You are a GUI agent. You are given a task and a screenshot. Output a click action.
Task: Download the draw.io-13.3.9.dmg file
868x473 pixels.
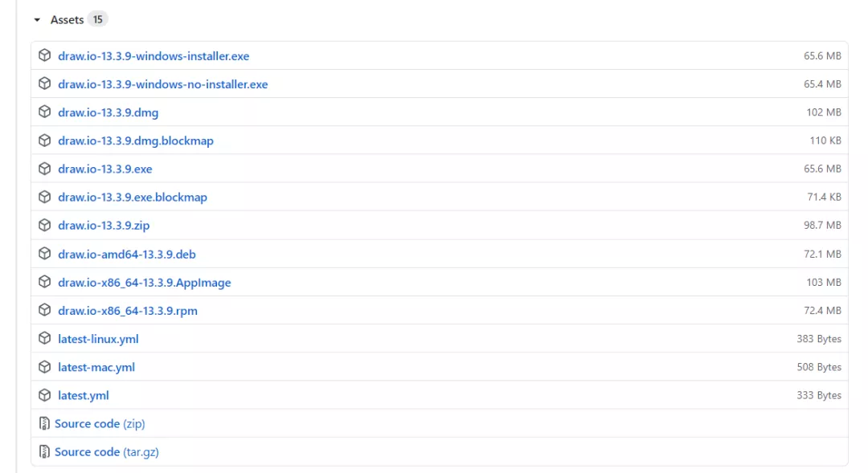click(108, 112)
